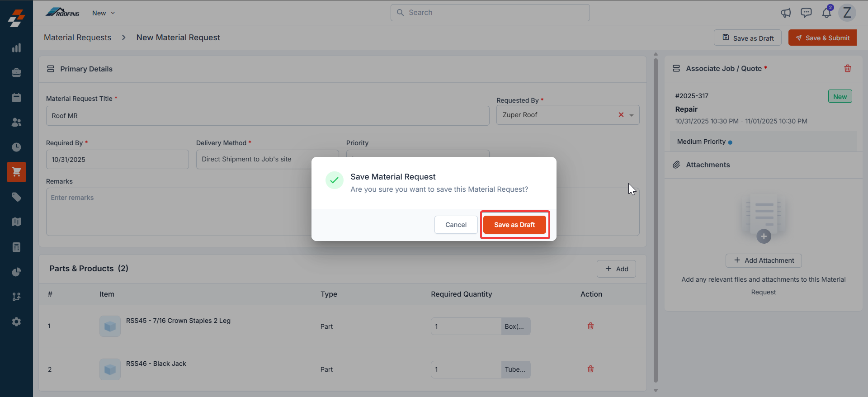Click the Add Attachment button
This screenshot has width=868, height=397.
(x=764, y=260)
